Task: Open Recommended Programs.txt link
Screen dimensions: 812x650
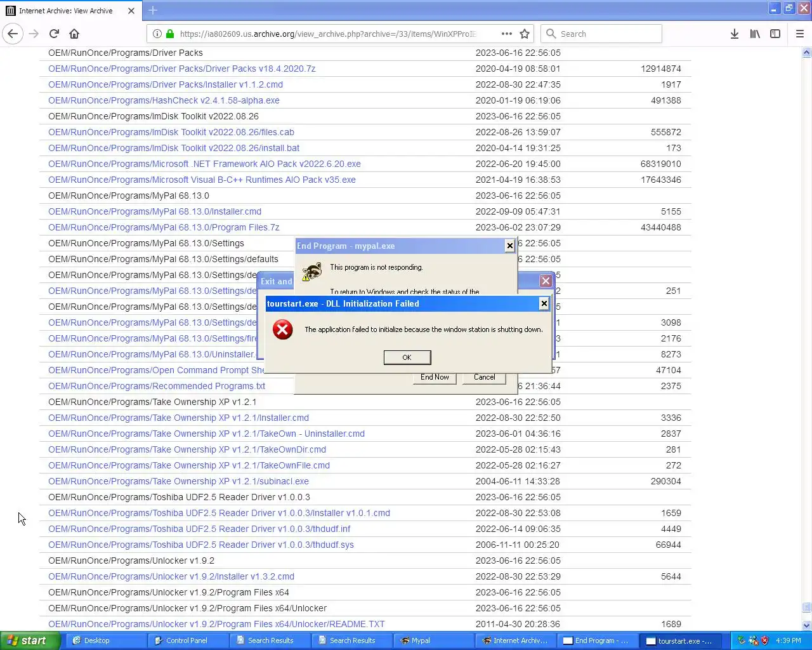Action: 157,386
